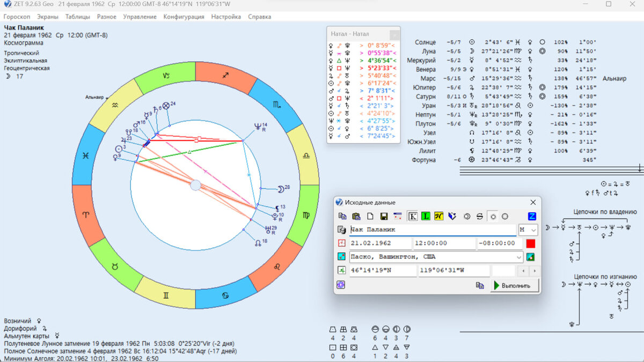644x362 pixels.
Task: Click the new blank document icon
Action: 370,216
